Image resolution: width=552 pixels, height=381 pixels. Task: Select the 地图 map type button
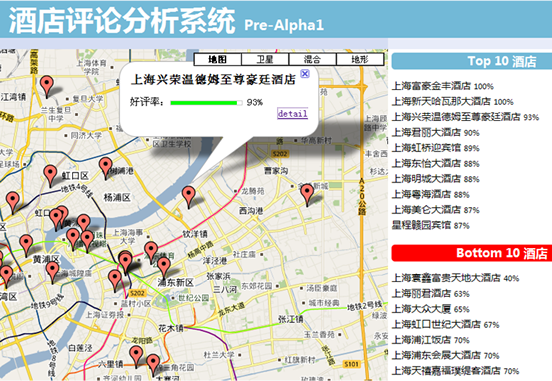(218, 59)
